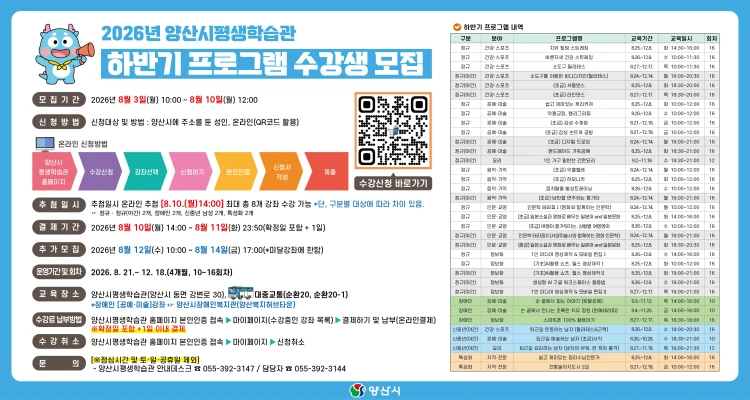Click the 분야 column header
The width and height of the screenshot is (750, 400).
496,38
